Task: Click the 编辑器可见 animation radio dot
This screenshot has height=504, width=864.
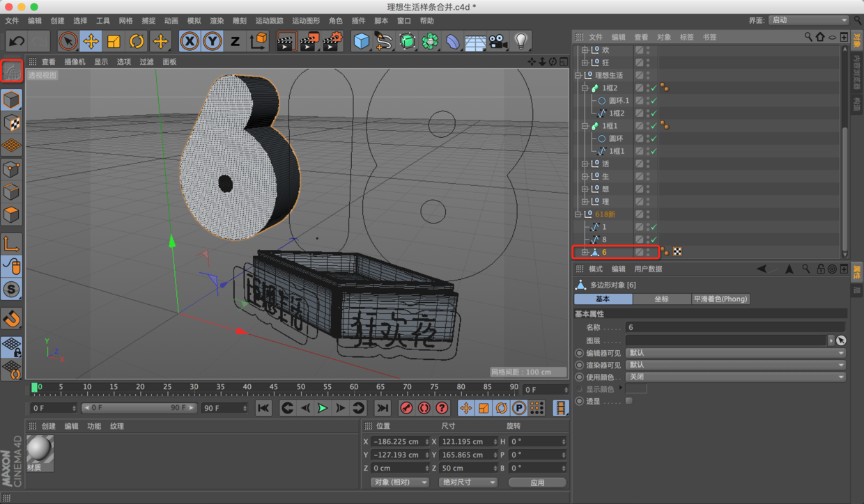Action: 579,353
